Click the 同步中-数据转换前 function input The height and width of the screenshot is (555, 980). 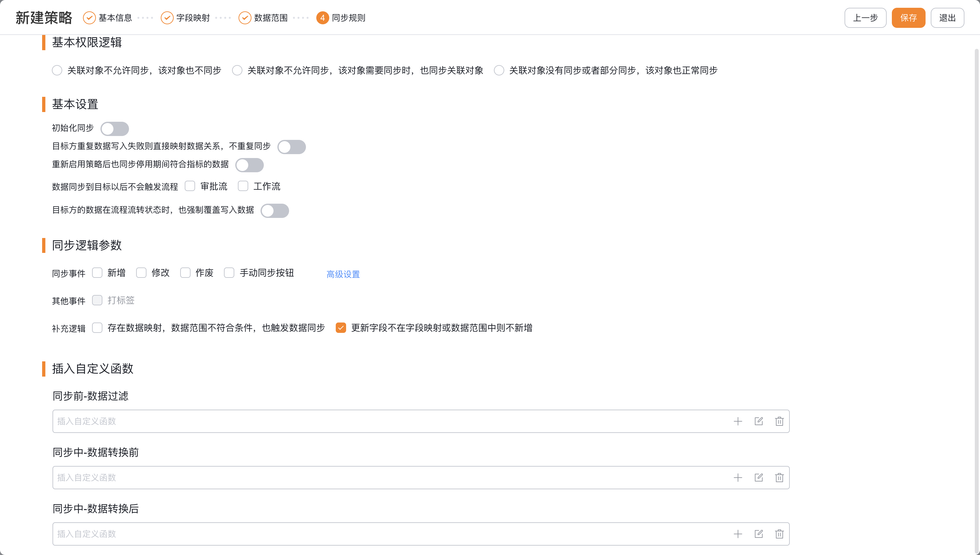click(x=421, y=478)
